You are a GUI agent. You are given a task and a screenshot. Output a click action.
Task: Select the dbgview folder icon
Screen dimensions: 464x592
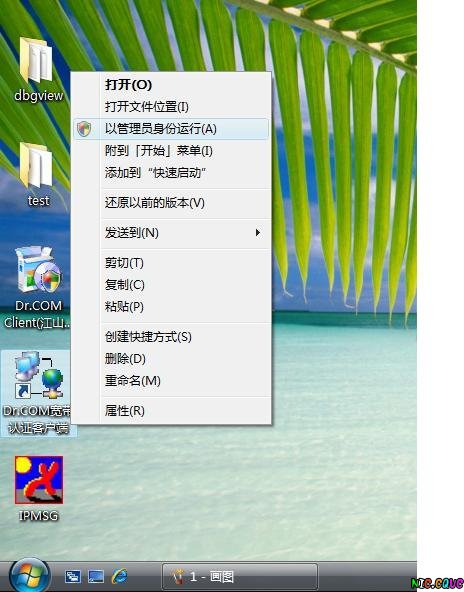[37, 61]
